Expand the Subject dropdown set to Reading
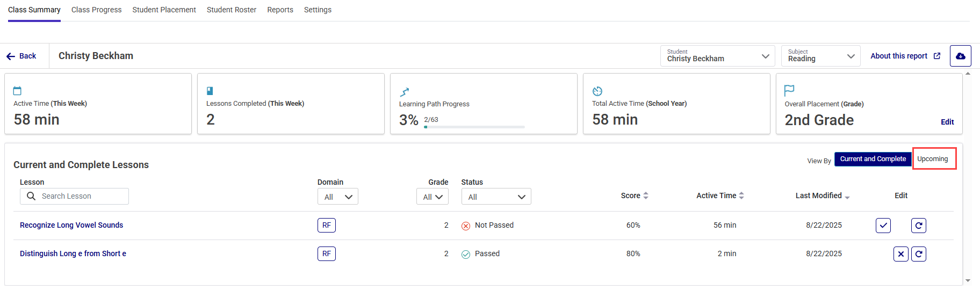 [x=820, y=56]
